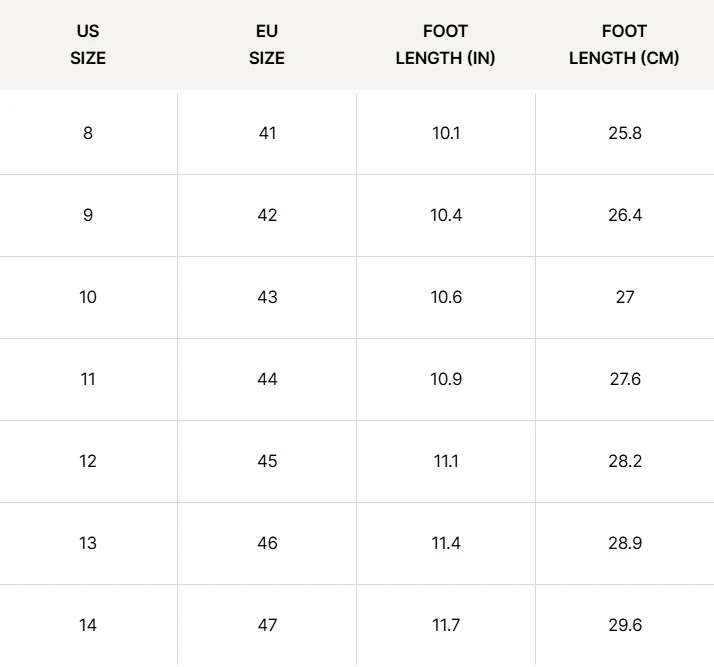Viewport: 714px width, 667px height.
Task: Click the FOOT LENGTH (IN) header
Action: (x=445, y=45)
